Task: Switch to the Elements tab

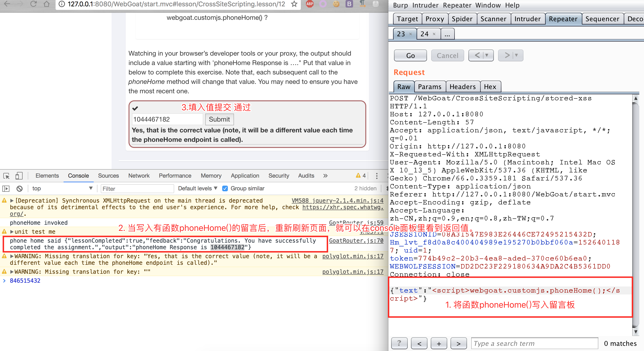Action: [47, 176]
